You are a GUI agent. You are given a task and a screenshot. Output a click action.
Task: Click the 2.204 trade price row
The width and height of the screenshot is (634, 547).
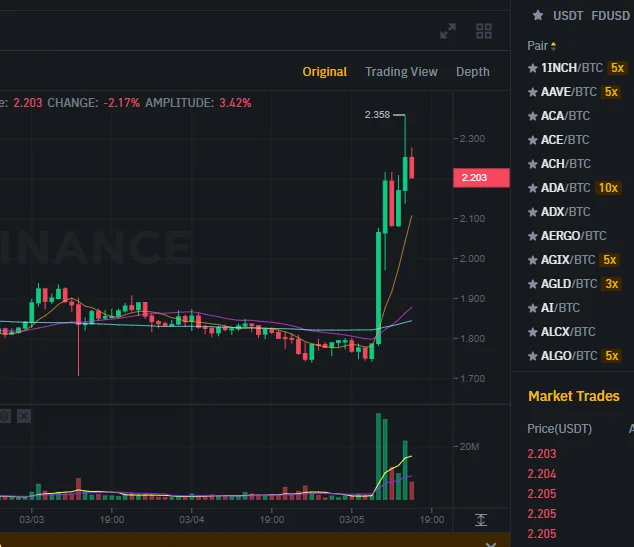[542, 473]
